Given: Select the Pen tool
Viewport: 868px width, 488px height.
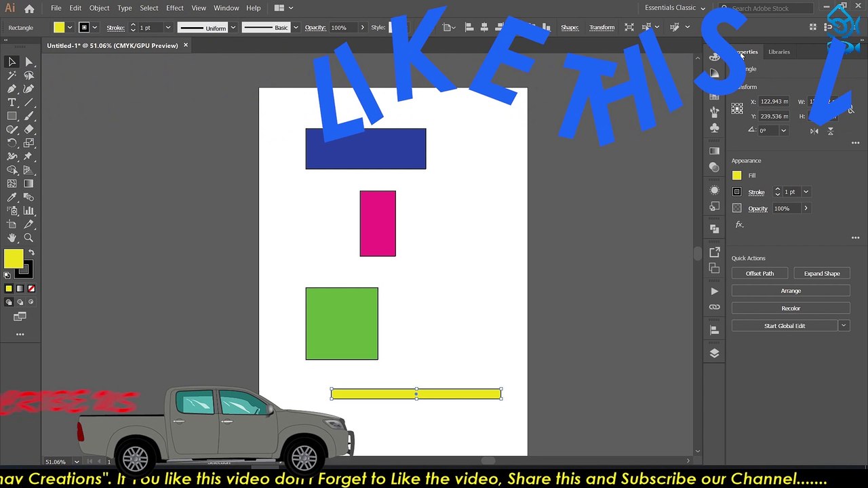Looking at the screenshot, I should [x=12, y=89].
